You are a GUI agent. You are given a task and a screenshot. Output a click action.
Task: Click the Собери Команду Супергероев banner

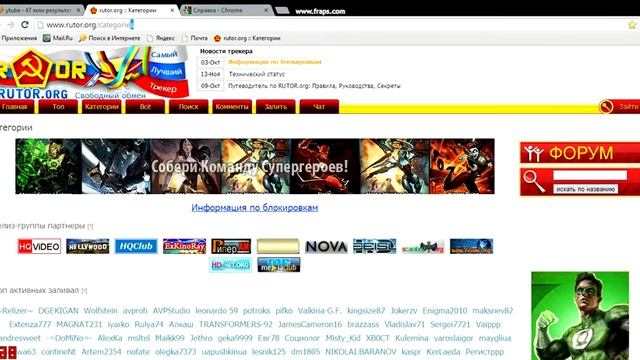click(255, 166)
